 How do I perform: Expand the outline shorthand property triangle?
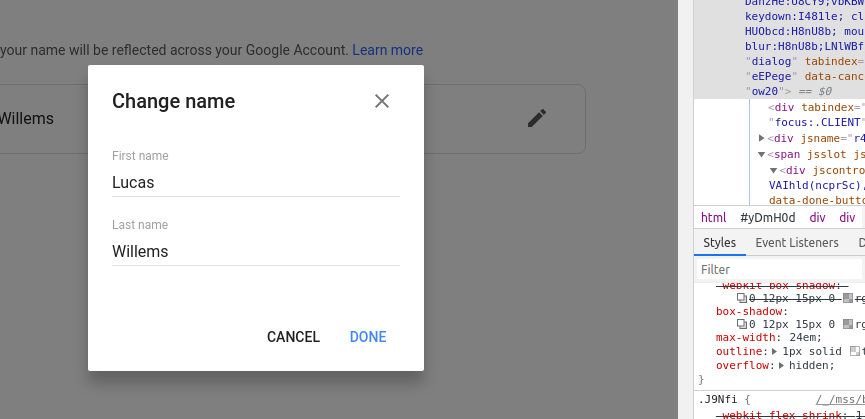point(775,351)
